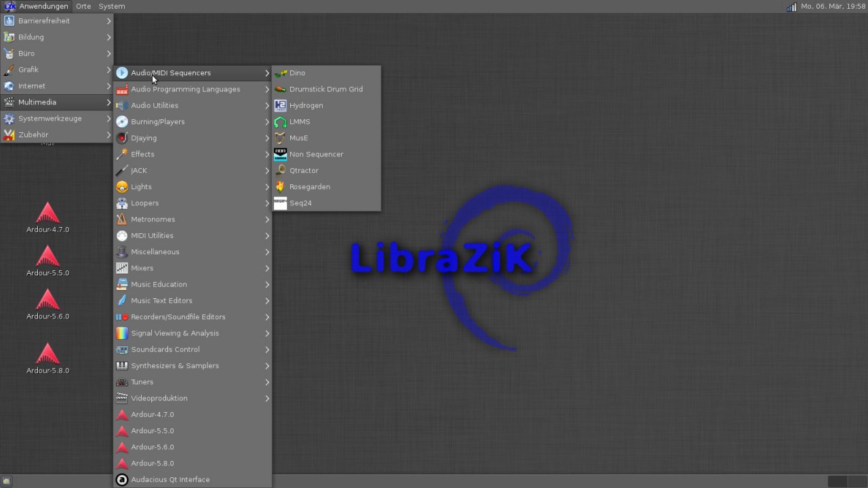Click the Lights category icon
Screen dimensions: 868x488
click(x=122, y=187)
